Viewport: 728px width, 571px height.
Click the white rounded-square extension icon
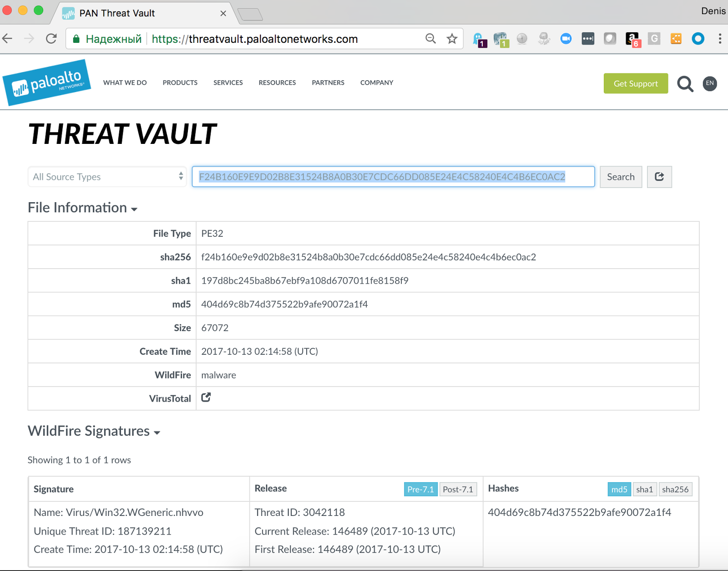(x=610, y=39)
